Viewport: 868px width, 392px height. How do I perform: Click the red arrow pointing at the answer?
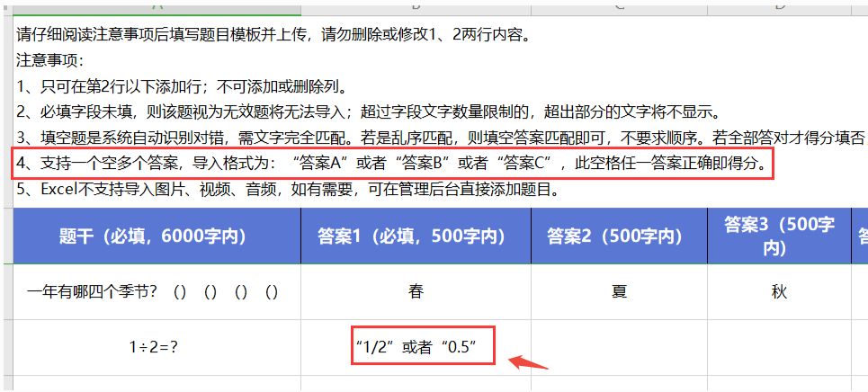coord(529,363)
